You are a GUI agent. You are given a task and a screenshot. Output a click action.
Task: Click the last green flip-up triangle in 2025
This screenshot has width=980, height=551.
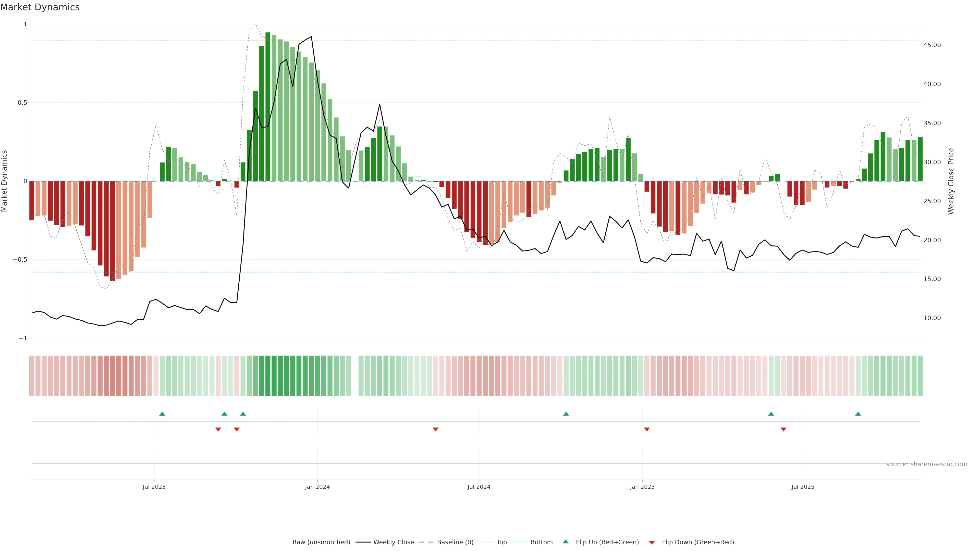[x=858, y=414]
